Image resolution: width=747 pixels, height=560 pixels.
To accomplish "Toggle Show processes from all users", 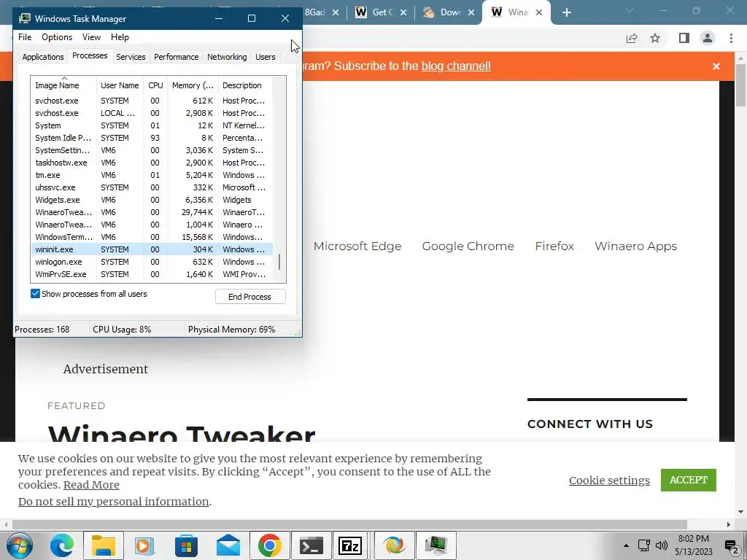I will [x=35, y=293].
